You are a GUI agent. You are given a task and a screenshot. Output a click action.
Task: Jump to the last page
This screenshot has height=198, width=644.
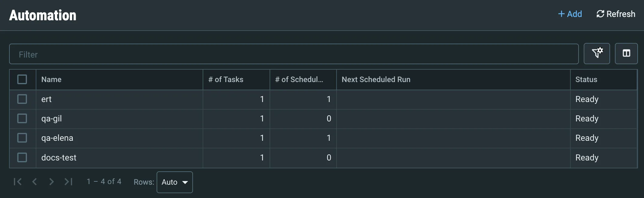[68, 182]
